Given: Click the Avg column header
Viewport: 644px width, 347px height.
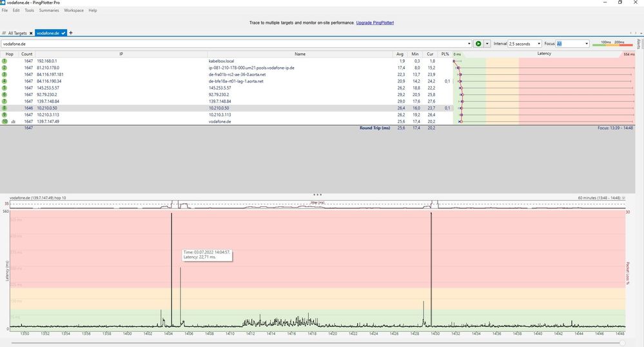Looking at the screenshot, I should tap(400, 54).
